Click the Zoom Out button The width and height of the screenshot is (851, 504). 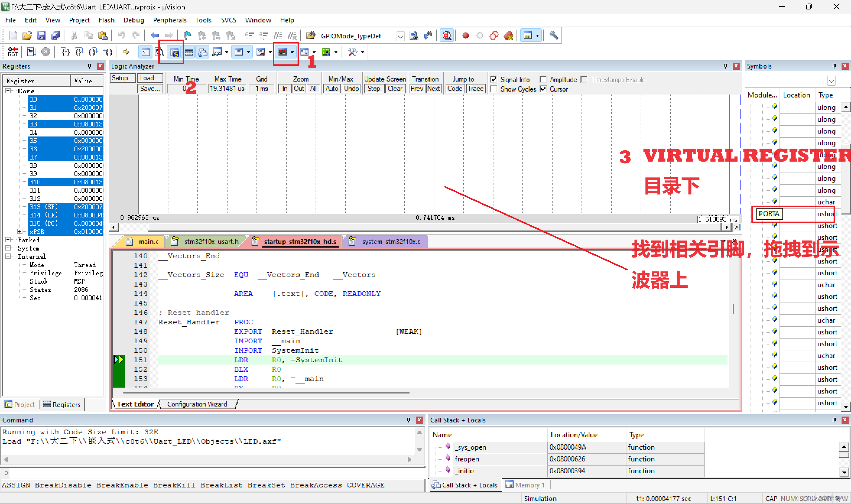click(298, 89)
